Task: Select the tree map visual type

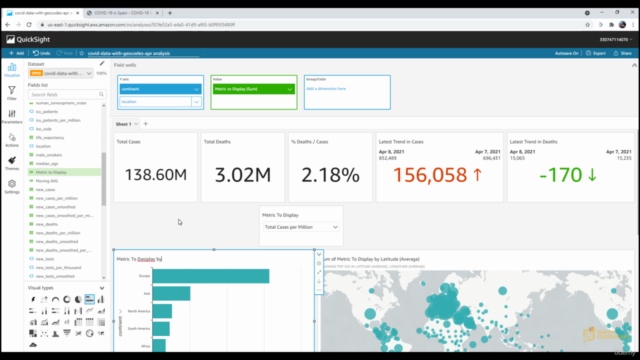Action: coord(33,333)
